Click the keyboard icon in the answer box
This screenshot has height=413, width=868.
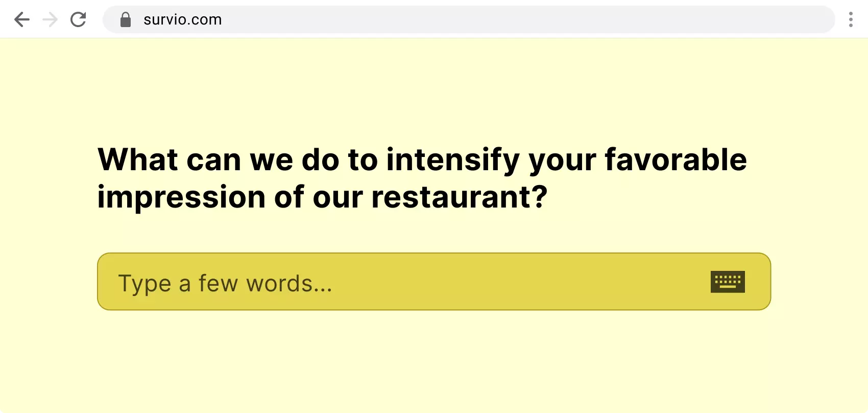tap(728, 282)
